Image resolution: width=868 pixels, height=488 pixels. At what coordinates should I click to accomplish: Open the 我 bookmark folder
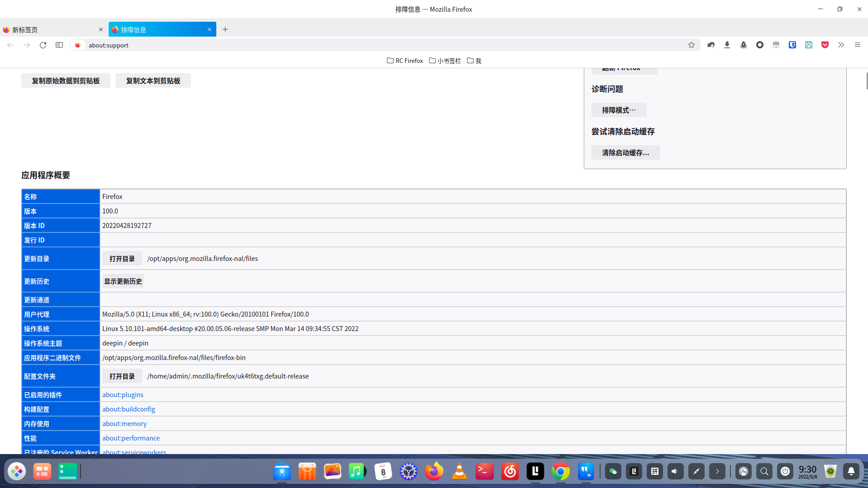click(474, 61)
